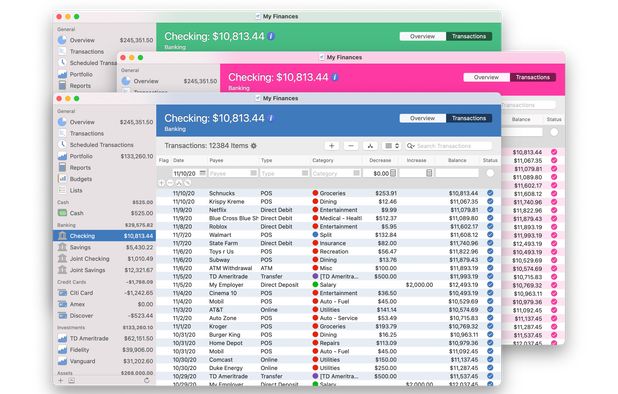618x394 pixels.
Task: Toggle the status circle in the new entry row
Action: (490, 173)
